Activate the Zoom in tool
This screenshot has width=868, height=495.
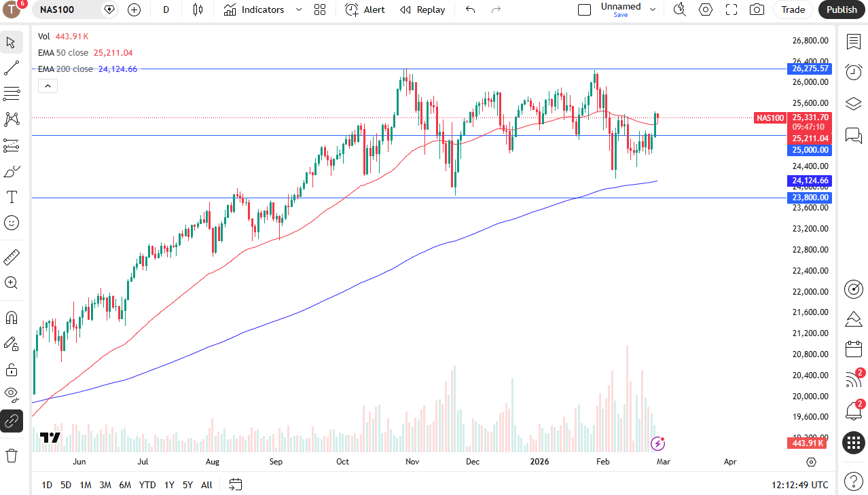click(11, 283)
